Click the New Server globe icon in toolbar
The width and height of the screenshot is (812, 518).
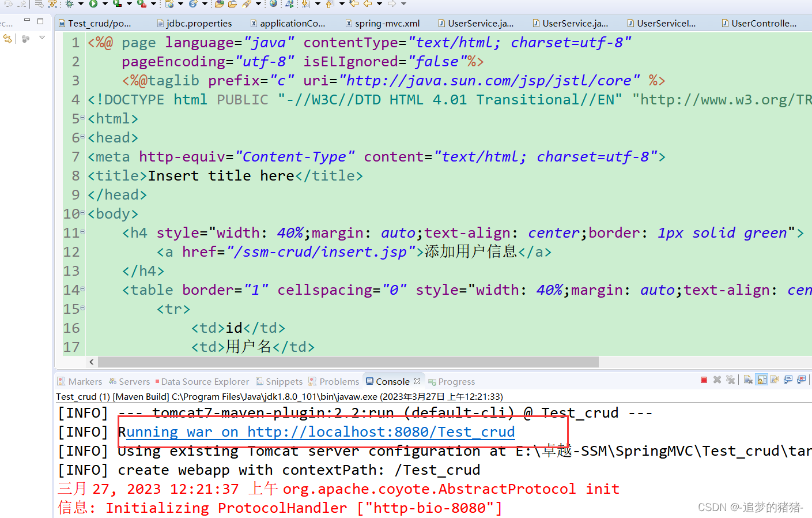pyautogui.click(x=169, y=3)
